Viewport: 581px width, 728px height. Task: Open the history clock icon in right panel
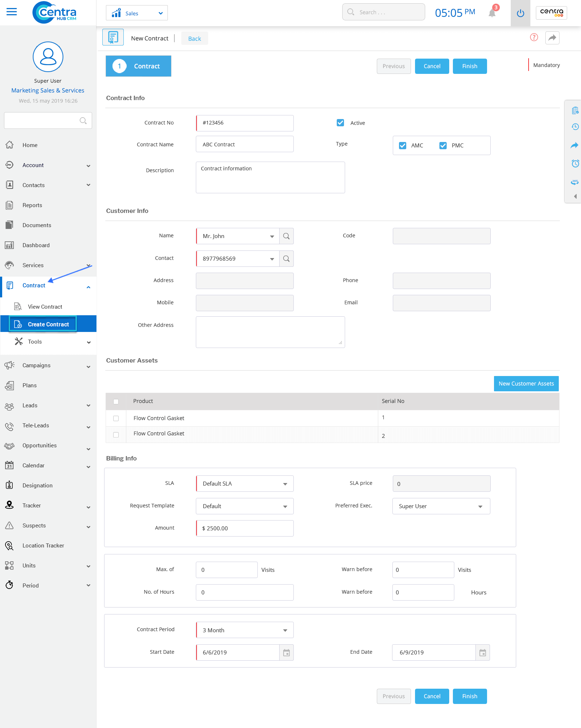coord(575,127)
